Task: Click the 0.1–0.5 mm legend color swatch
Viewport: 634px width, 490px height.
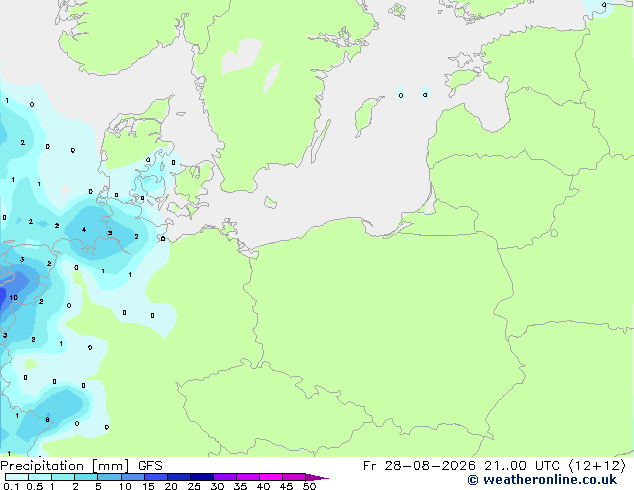Action: point(17,477)
